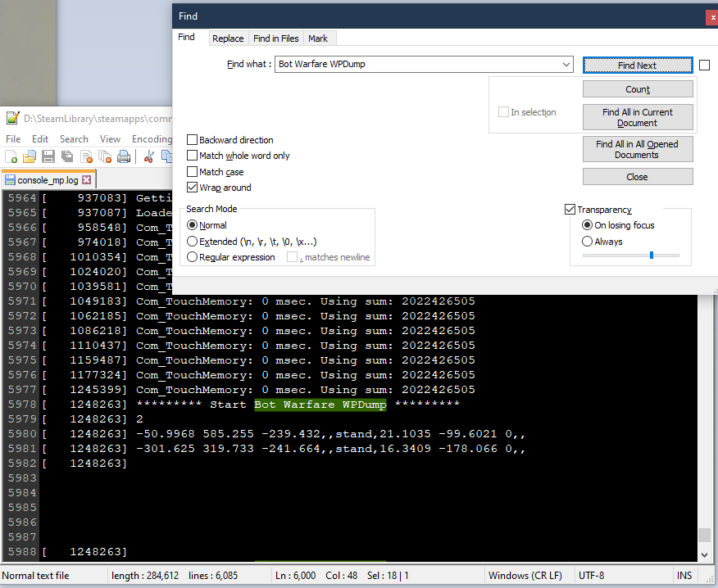Open the Search menu
The width and height of the screenshot is (718, 588).
(74, 138)
